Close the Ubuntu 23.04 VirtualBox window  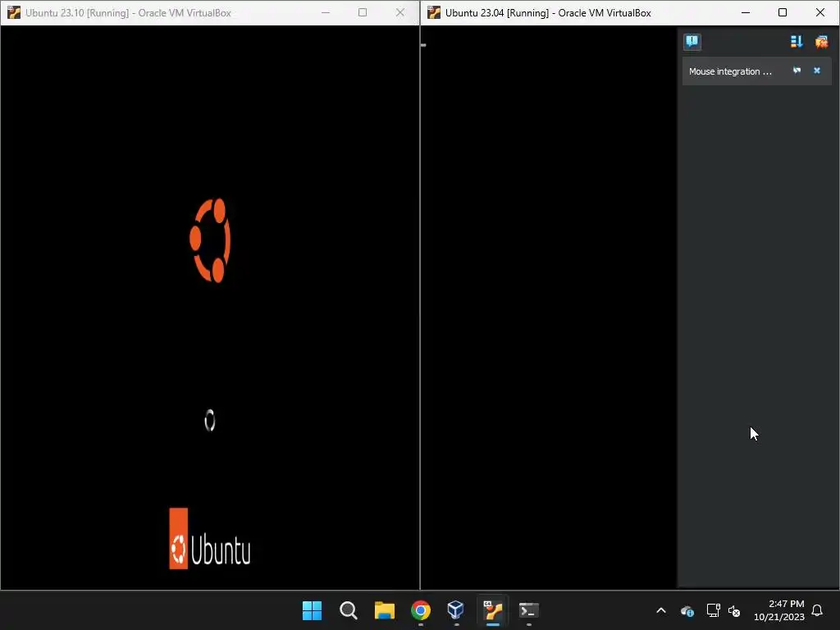coord(819,12)
